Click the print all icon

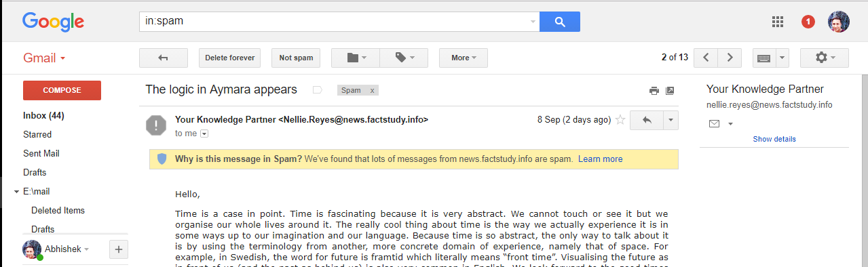[654, 91]
